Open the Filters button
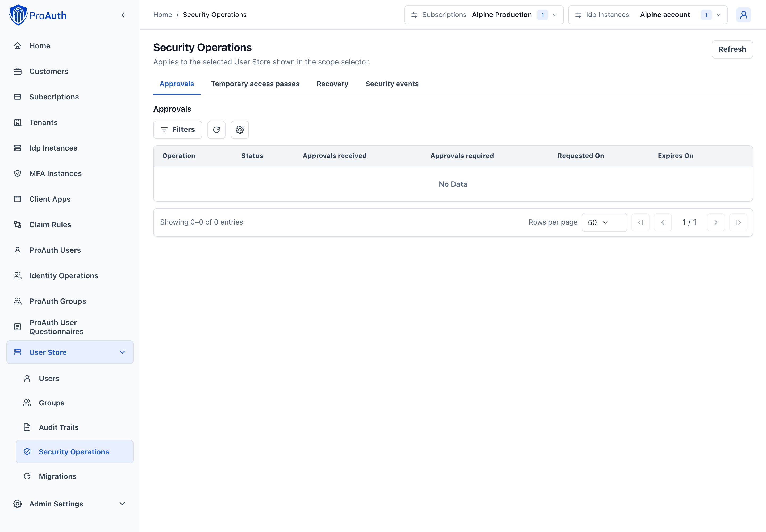The image size is (766, 532). click(x=177, y=130)
